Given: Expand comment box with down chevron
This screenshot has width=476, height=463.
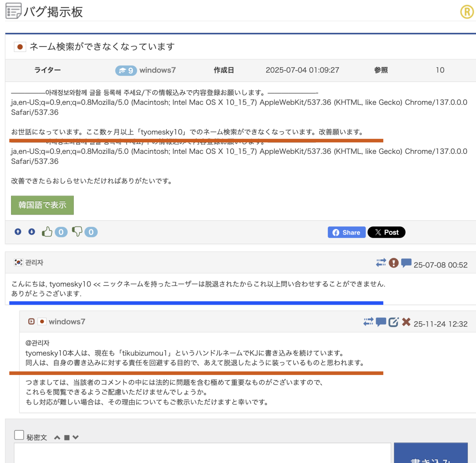Looking at the screenshot, I should click(x=76, y=437).
